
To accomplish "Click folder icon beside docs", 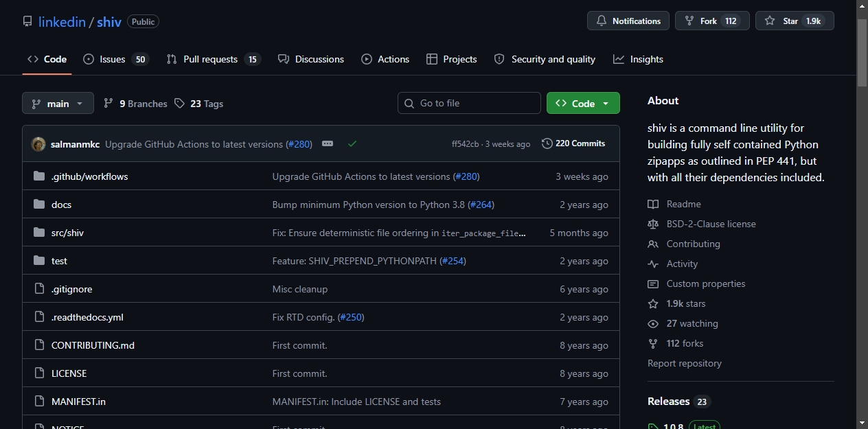I will click(x=39, y=205).
